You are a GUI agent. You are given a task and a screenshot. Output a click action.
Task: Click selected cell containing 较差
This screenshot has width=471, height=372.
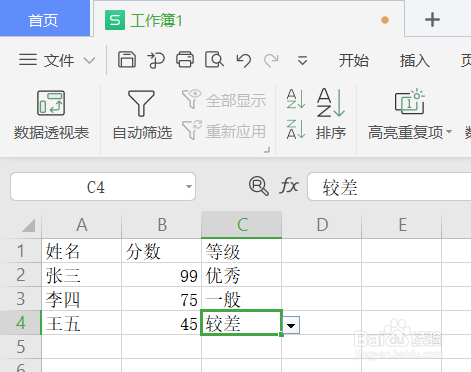(242, 323)
